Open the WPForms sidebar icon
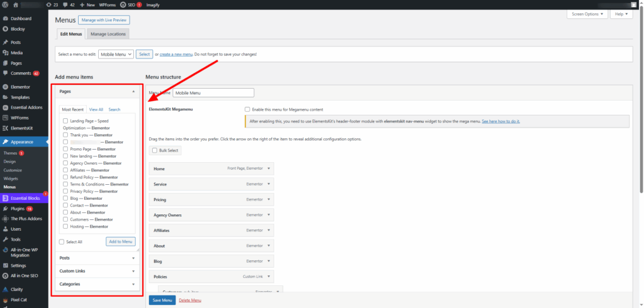 click(5, 118)
